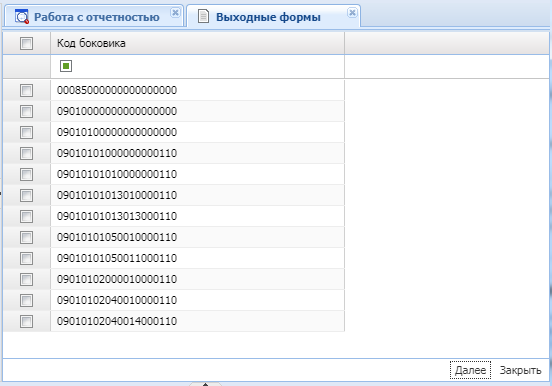
Task: Click the green filter icon under Код боковика
Action: pyautogui.click(x=66, y=66)
